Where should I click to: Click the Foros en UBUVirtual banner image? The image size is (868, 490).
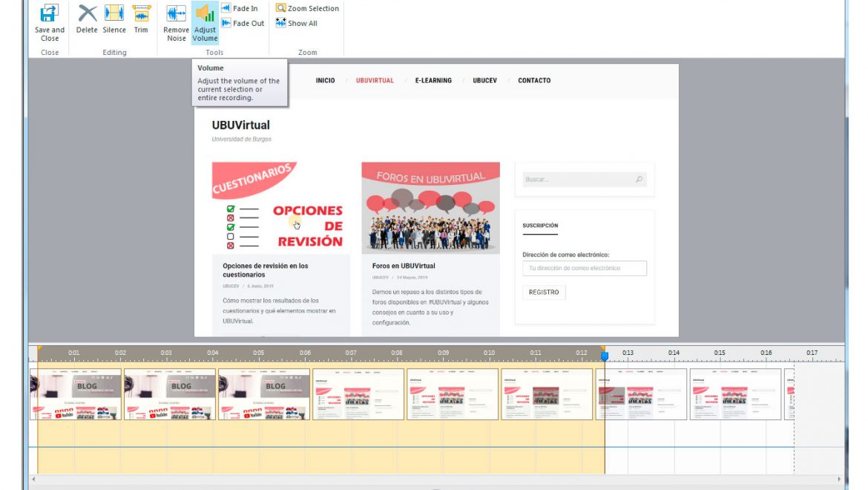(431, 208)
